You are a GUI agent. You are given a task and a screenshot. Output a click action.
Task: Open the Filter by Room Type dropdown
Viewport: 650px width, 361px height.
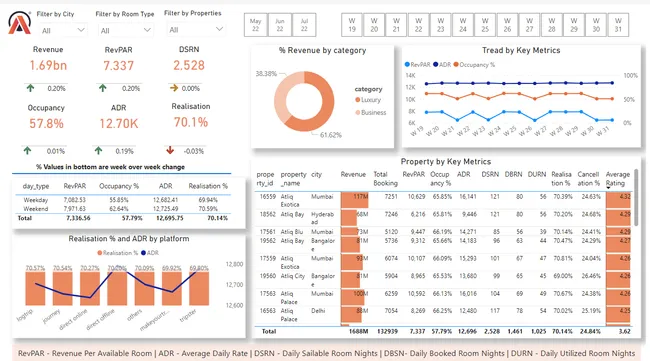(x=126, y=30)
